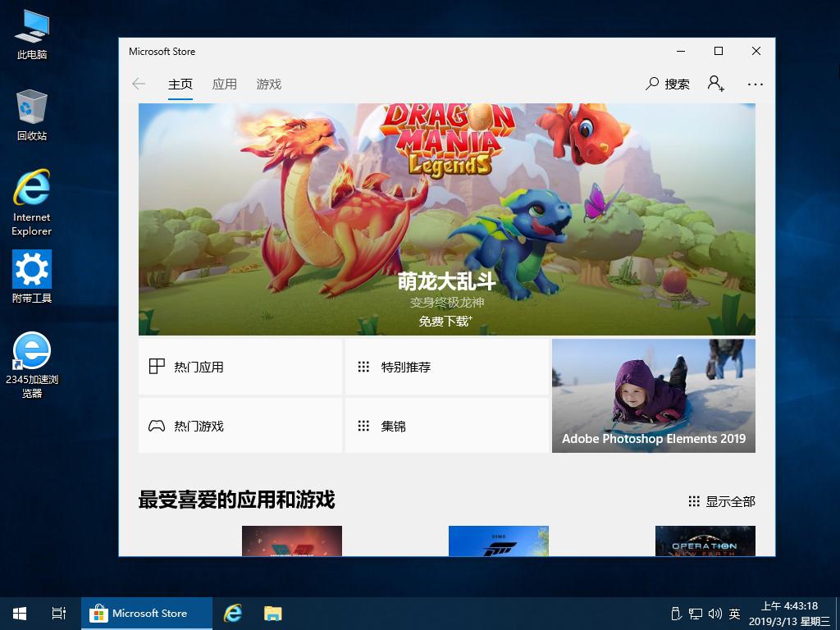
Task: Open 集锦 tile
Action: (447, 426)
